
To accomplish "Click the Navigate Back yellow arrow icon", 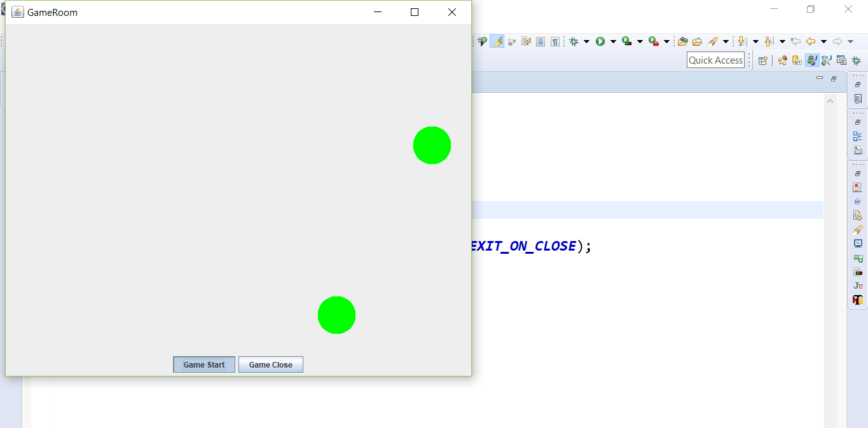I will point(811,41).
